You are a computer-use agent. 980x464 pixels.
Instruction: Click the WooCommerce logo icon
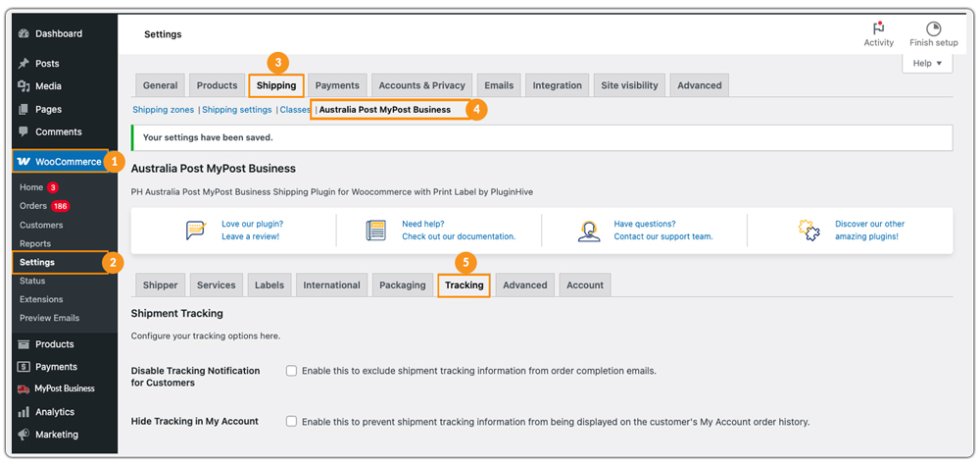[24, 161]
